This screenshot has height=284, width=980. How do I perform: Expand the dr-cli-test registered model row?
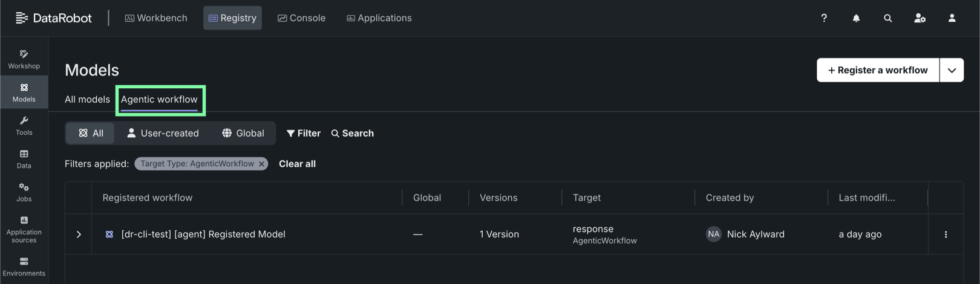coord(79,234)
